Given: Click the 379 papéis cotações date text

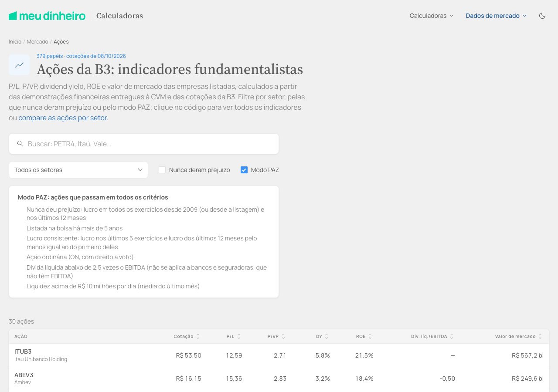Looking at the screenshot, I should click(81, 56).
